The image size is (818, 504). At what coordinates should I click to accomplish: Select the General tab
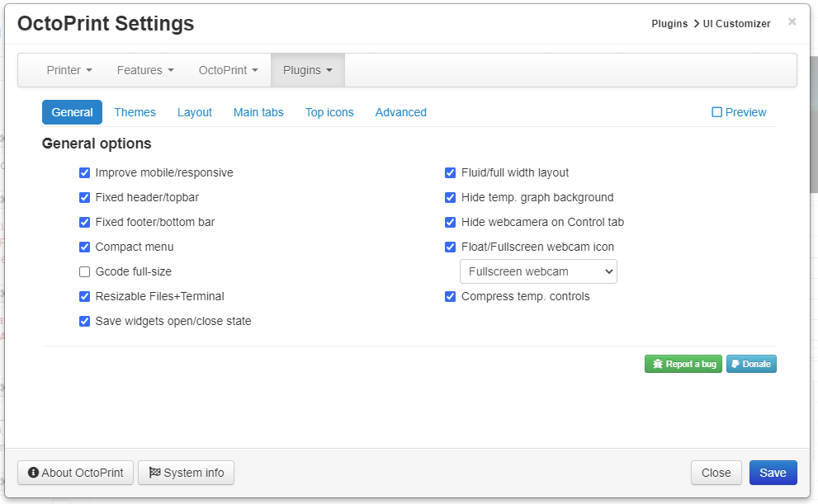(72, 112)
